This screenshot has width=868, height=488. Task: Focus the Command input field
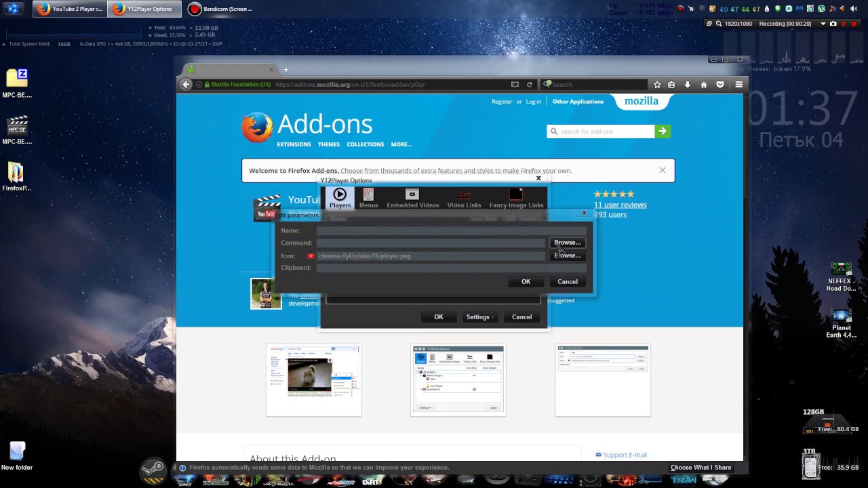pos(431,243)
